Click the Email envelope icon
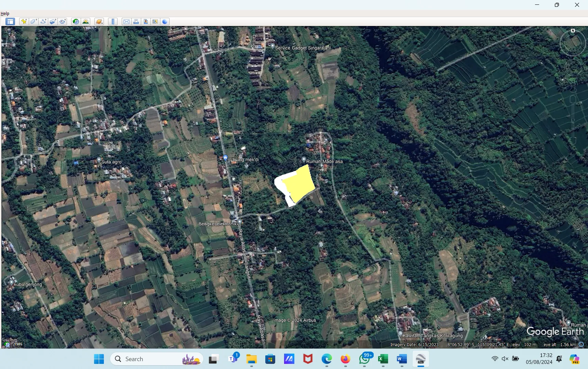The width and height of the screenshot is (588, 369). click(126, 22)
